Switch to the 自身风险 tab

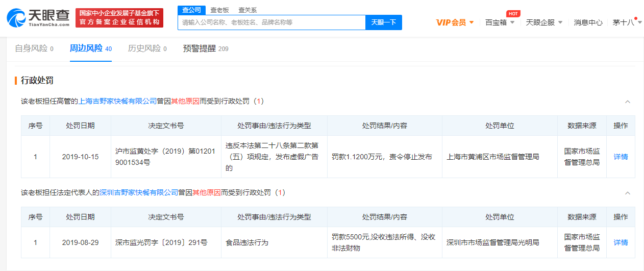click(34, 48)
